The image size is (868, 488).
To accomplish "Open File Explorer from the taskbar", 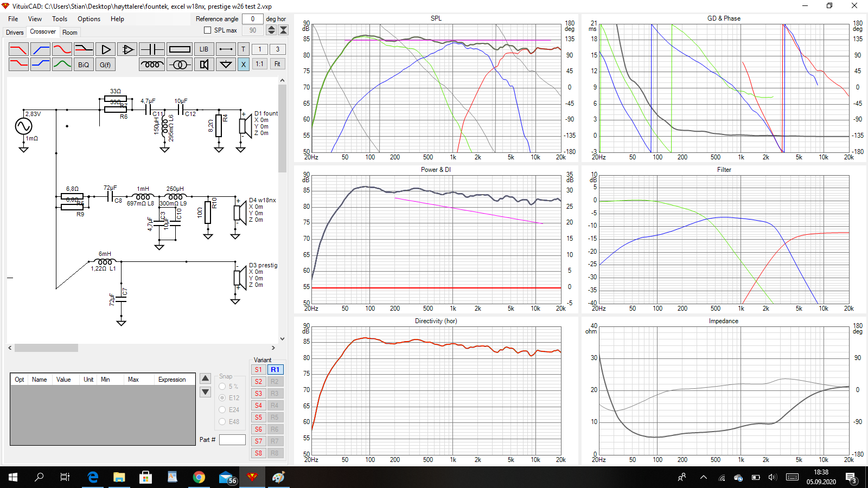I will [x=119, y=477].
